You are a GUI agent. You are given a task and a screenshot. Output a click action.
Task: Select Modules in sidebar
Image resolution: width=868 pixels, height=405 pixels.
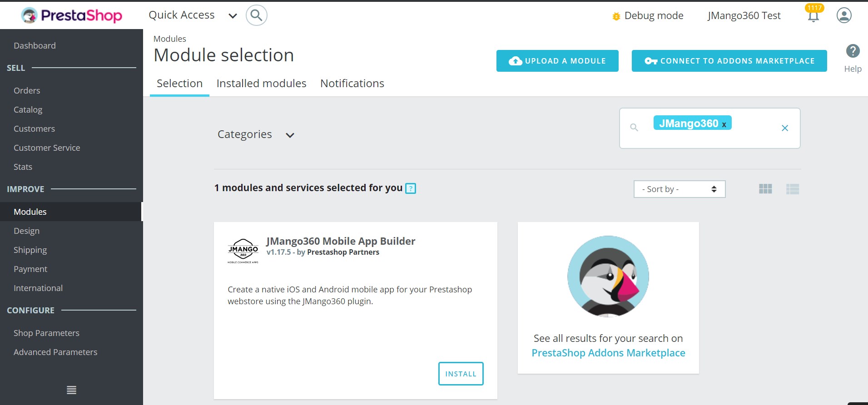pyautogui.click(x=71, y=212)
